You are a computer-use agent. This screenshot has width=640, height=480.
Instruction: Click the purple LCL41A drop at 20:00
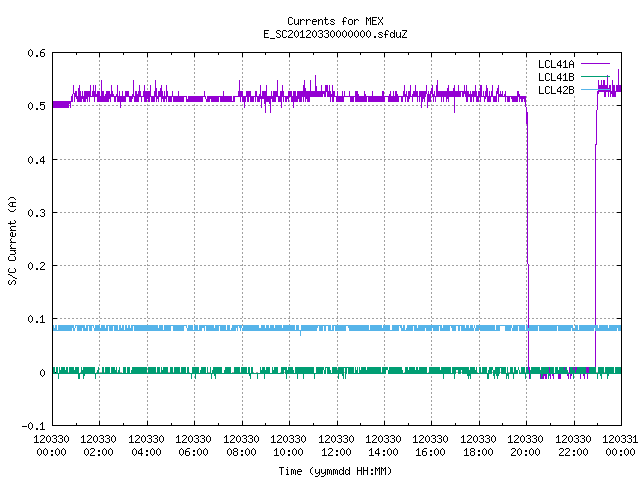[x=528, y=237]
